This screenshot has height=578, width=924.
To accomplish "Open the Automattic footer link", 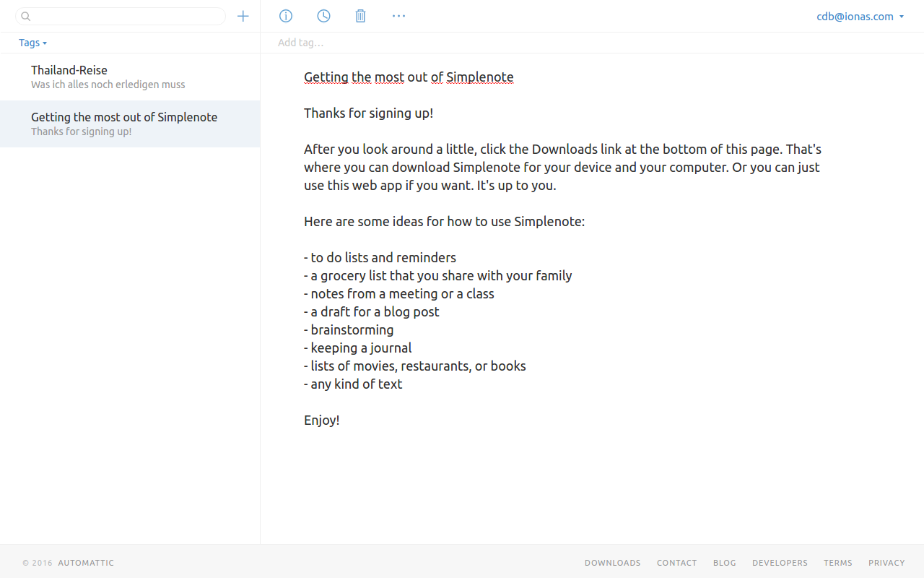I will (x=86, y=563).
